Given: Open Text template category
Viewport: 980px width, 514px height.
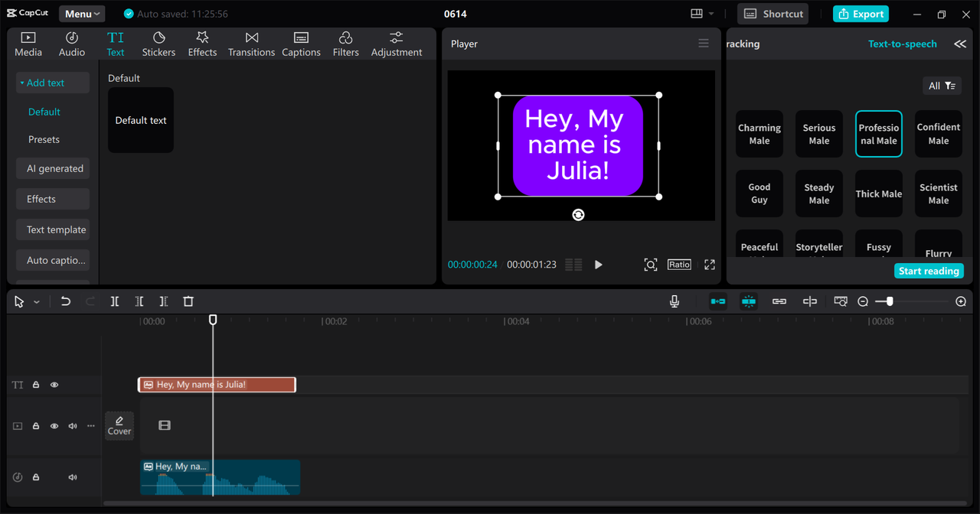Looking at the screenshot, I should [53, 229].
